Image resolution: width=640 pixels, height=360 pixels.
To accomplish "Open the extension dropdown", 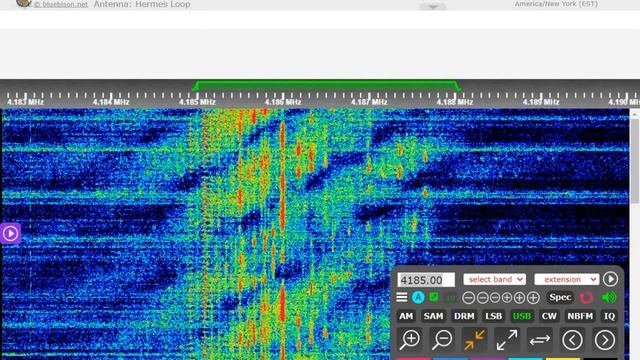I will click(x=567, y=280).
